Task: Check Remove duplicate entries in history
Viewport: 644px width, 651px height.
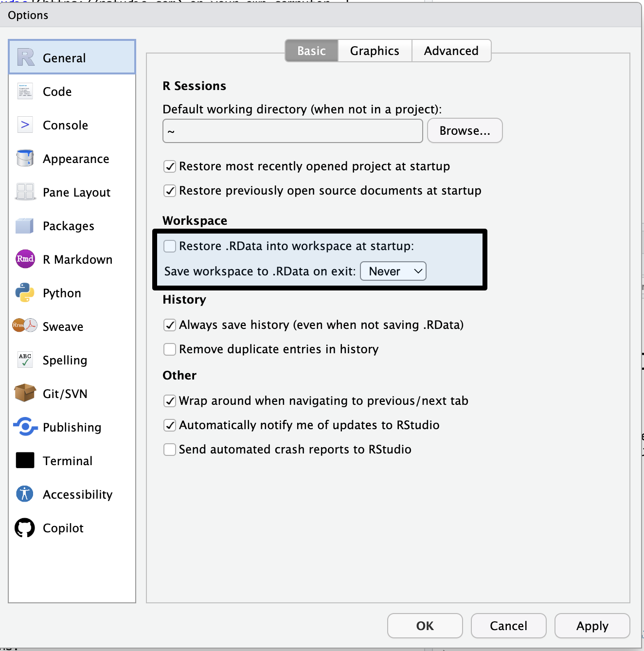Action: click(169, 349)
